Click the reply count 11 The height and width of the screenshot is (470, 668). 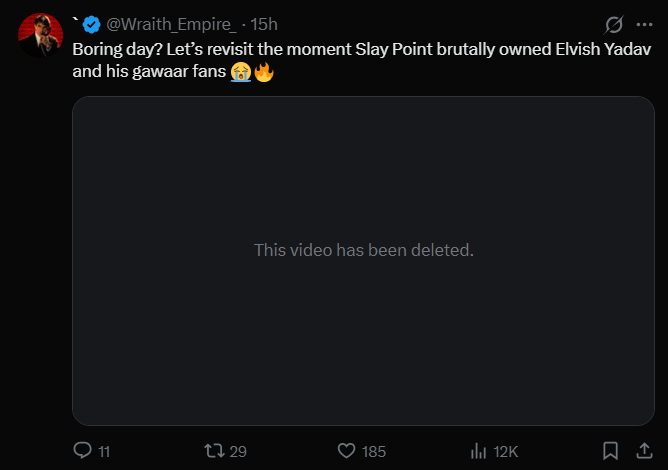pyautogui.click(x=104, y=452)
